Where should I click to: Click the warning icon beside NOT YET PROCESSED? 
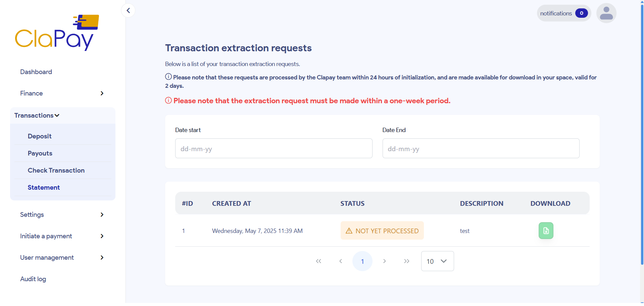point(349,230)
